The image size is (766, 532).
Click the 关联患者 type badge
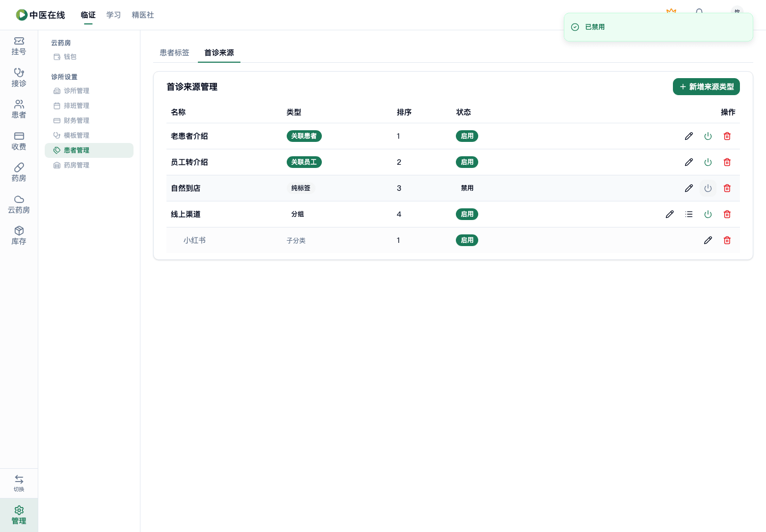tap(304, 136)
